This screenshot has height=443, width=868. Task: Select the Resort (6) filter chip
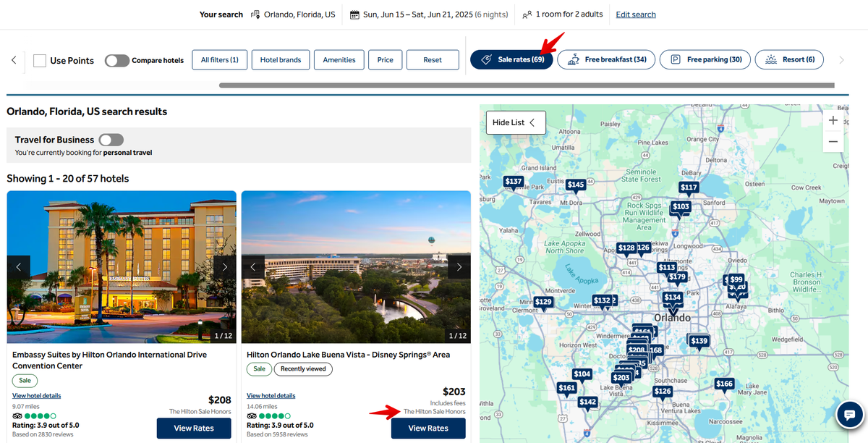789,59
